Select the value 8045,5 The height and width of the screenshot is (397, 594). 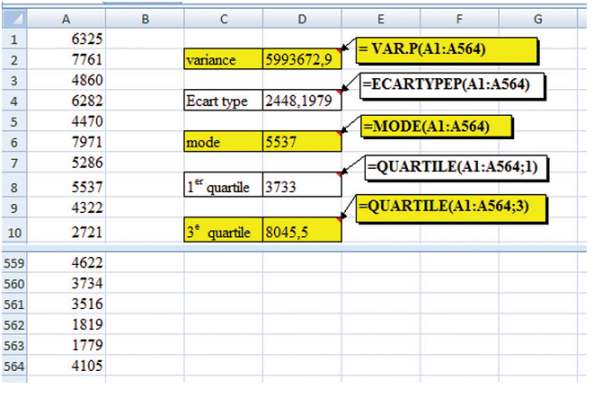coord(302,230)
